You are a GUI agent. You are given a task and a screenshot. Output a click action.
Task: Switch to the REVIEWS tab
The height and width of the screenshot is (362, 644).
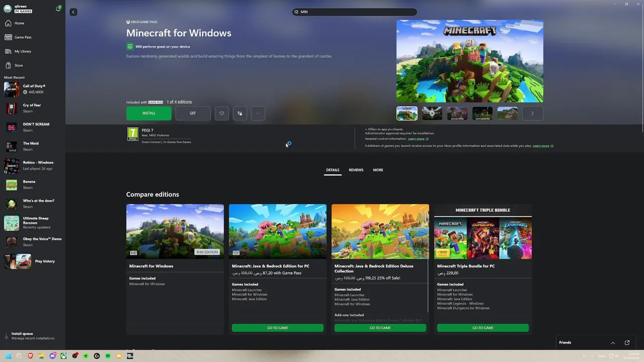coord(356,170)
